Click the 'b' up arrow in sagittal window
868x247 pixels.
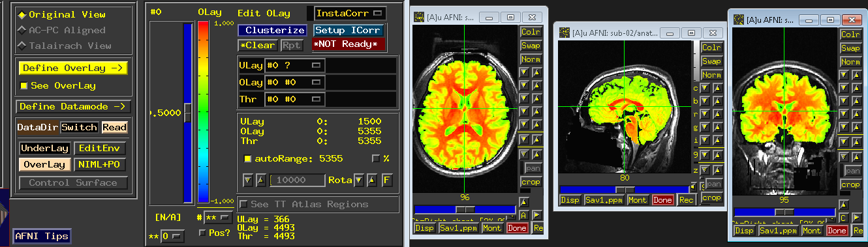coord(718,102)
